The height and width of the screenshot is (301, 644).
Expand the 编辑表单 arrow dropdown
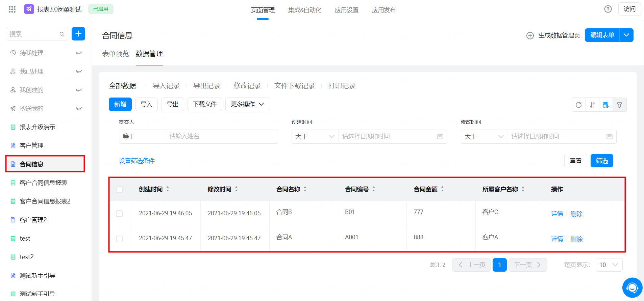pos(626,35)
